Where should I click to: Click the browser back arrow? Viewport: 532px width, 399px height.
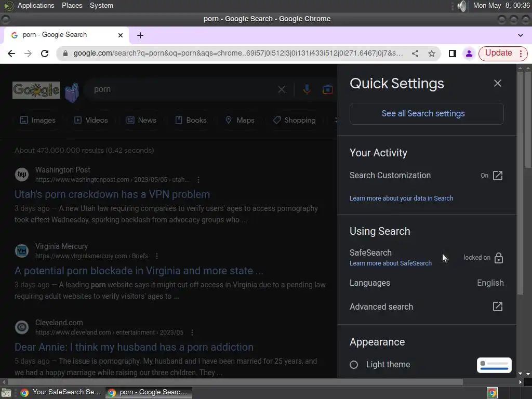(11, 54)
